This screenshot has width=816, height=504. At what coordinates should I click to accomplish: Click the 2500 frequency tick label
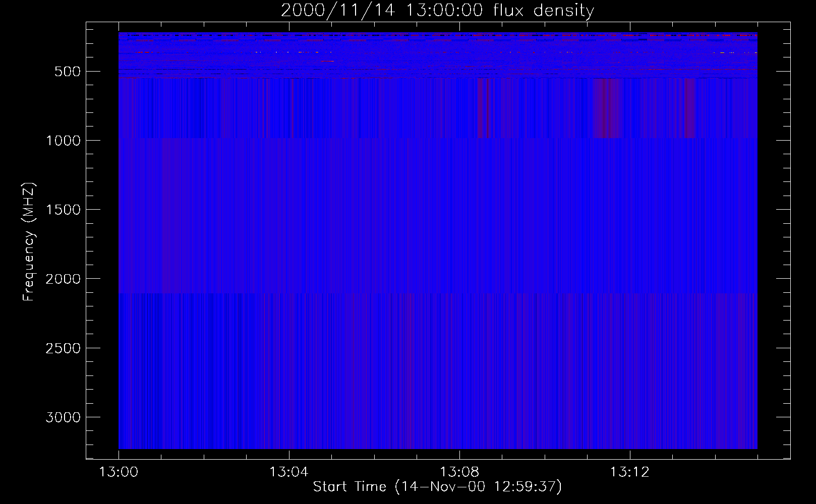click(63, 348)
